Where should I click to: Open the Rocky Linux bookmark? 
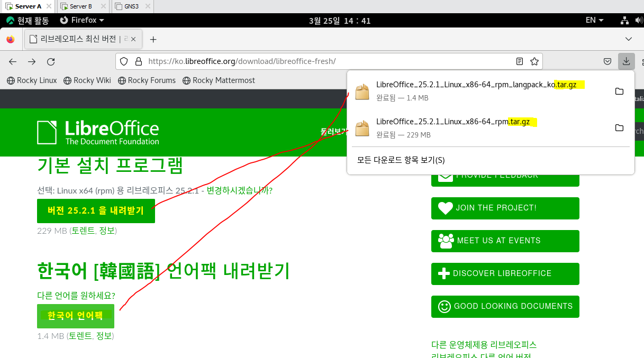pyautogui.click(x=32, y=80)
